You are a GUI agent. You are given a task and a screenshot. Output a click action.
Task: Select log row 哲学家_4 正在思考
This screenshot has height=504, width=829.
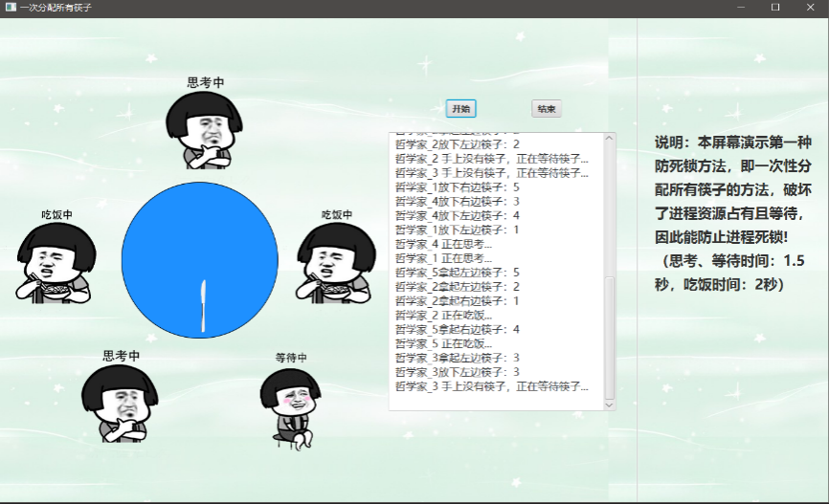(443, 244)
